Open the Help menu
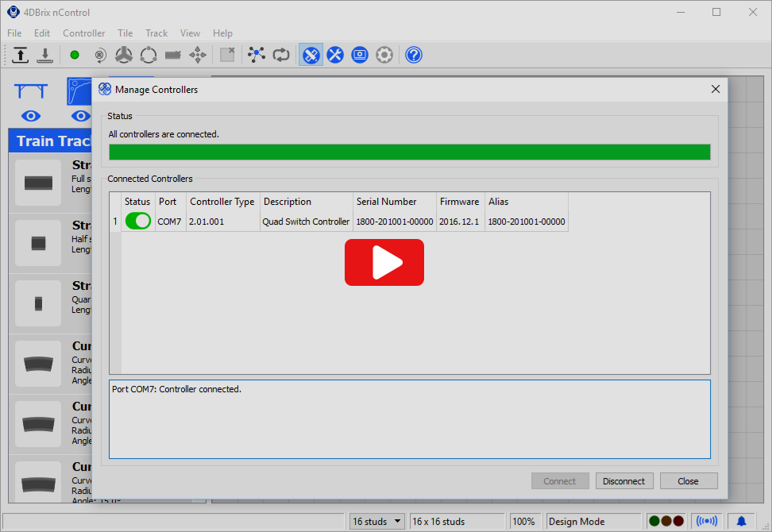The image size is (772, 532). point(222,33)
